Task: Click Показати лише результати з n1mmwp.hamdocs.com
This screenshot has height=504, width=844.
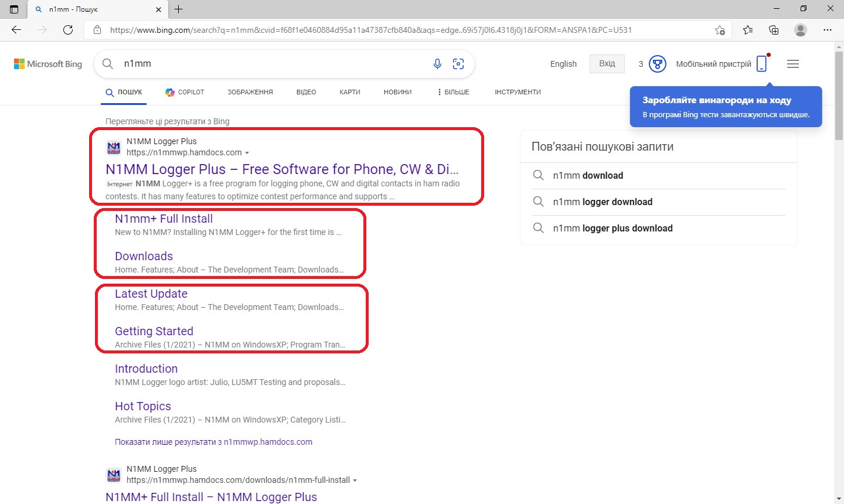Action: click(213, 442)
